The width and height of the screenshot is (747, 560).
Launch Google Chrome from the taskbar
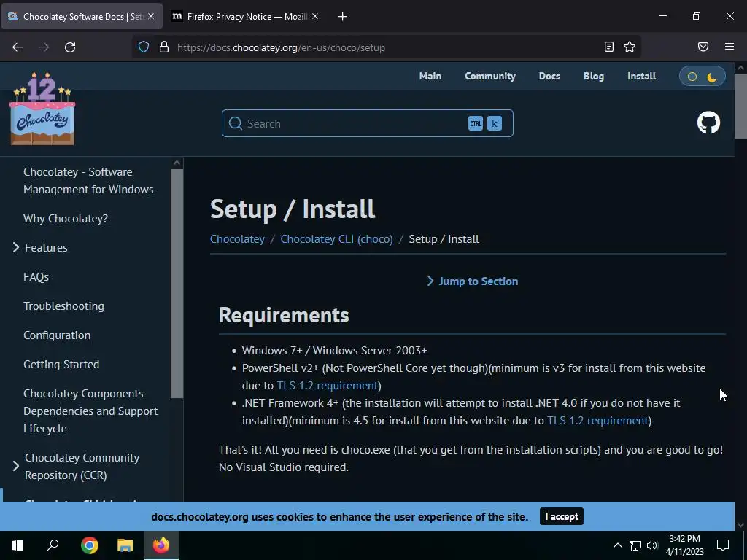[89, 545]
